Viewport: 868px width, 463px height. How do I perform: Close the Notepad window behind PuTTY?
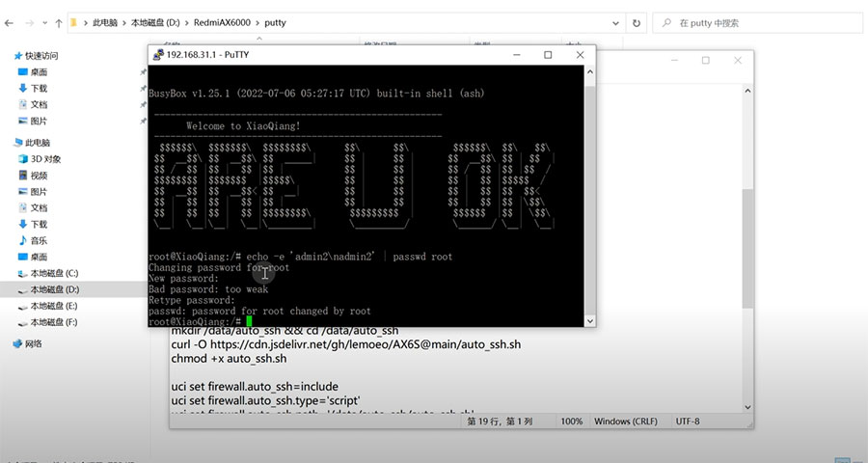point(738,61)
